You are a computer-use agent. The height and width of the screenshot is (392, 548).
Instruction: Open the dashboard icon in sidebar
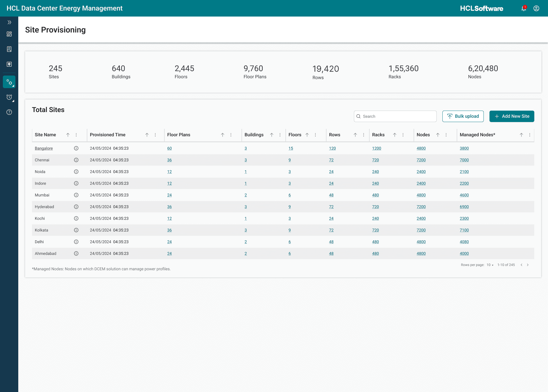click(9, 34)
